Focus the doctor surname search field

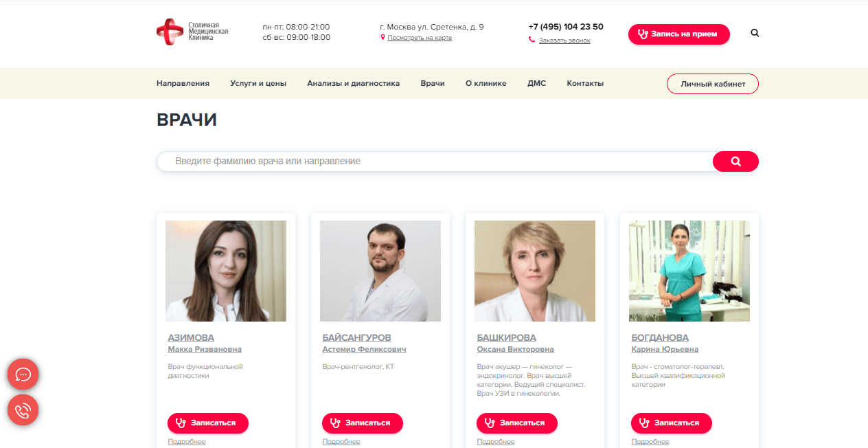point(435,161)
